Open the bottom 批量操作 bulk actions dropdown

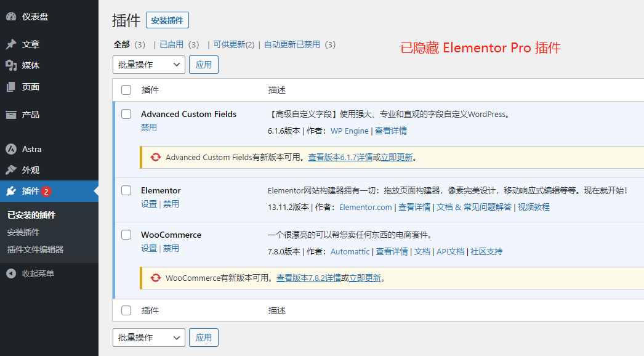click(x=148, y=338)
